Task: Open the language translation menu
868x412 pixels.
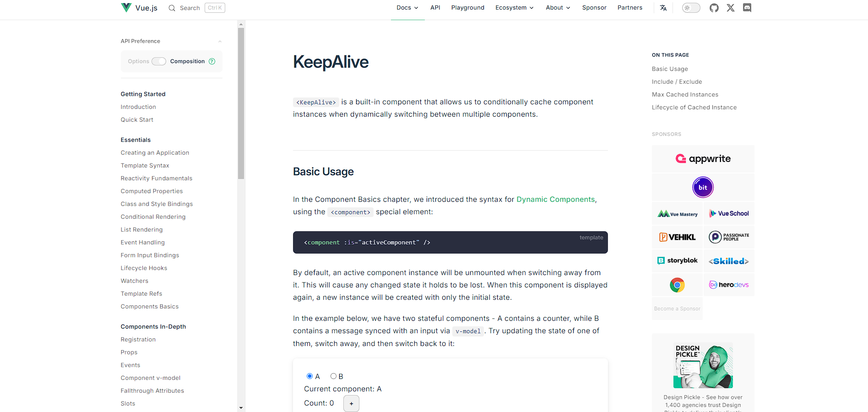Action: tap(663, 8)
